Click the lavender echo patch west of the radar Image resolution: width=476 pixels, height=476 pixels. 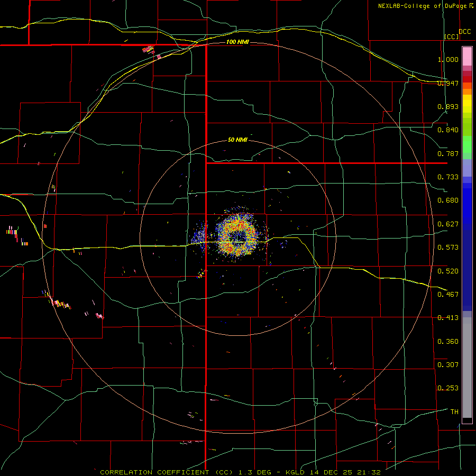point(199,235)
